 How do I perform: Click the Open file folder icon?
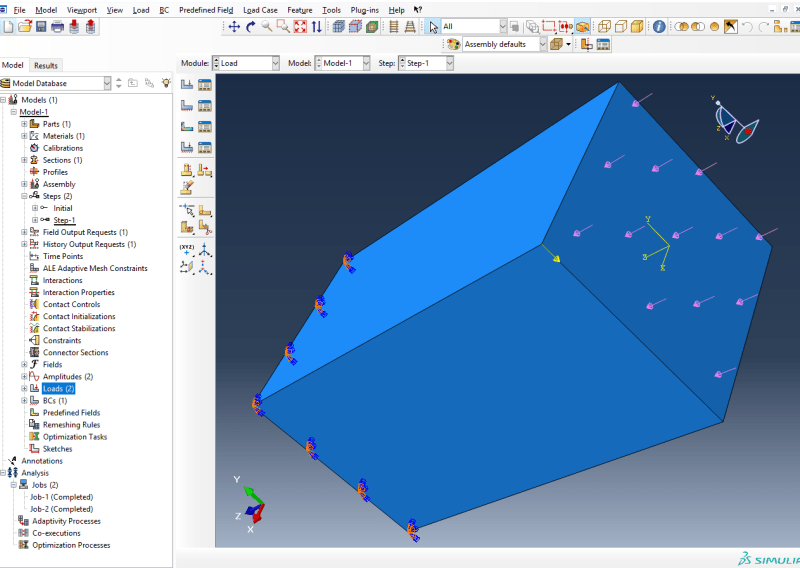click(x=24, y=27)
